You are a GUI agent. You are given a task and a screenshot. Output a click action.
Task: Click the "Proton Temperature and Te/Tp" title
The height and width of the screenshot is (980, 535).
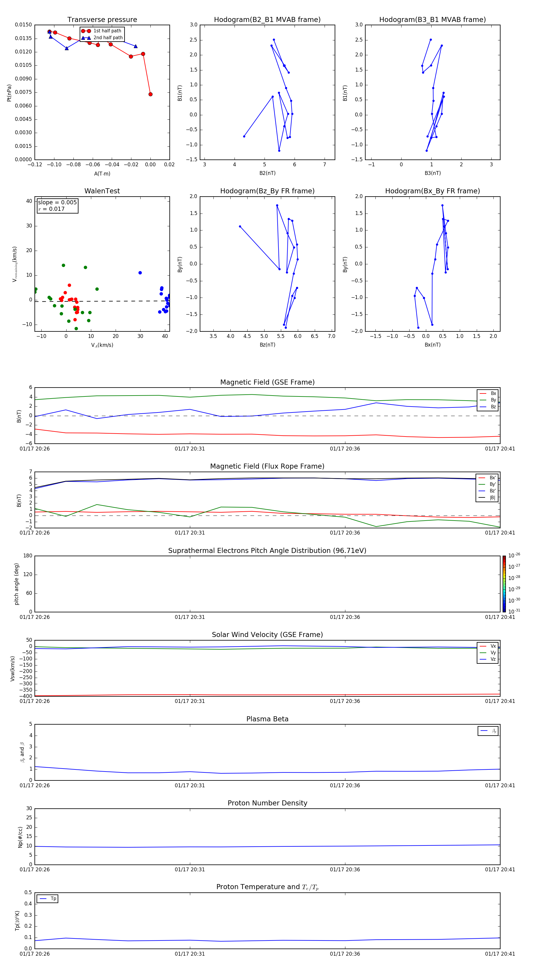(x=267, y=887)
